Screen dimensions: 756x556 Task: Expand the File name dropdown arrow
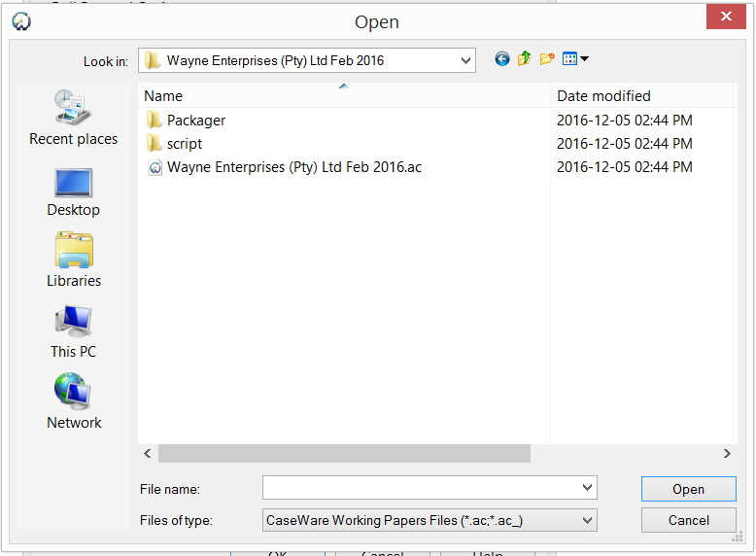pos(587,488)
